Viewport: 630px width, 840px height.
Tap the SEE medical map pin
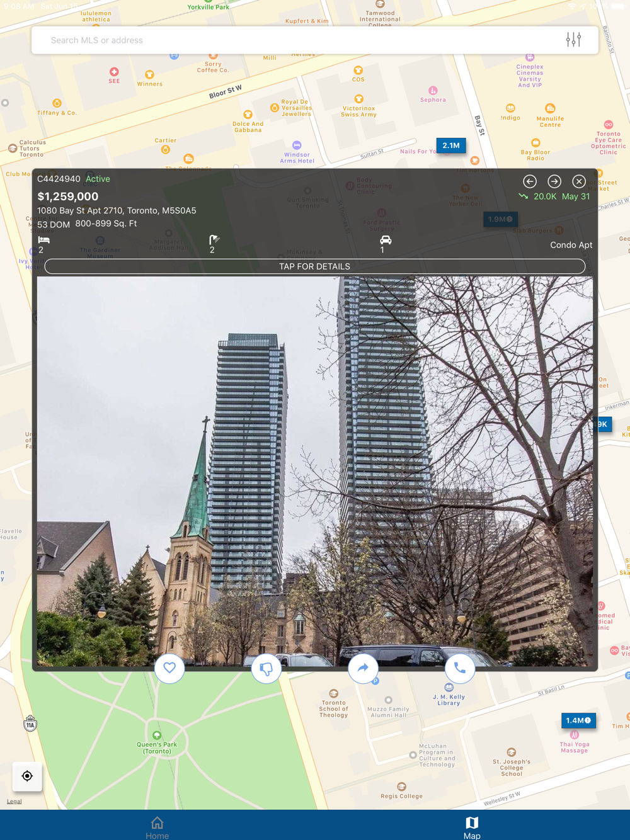click(x=114, y=72)
